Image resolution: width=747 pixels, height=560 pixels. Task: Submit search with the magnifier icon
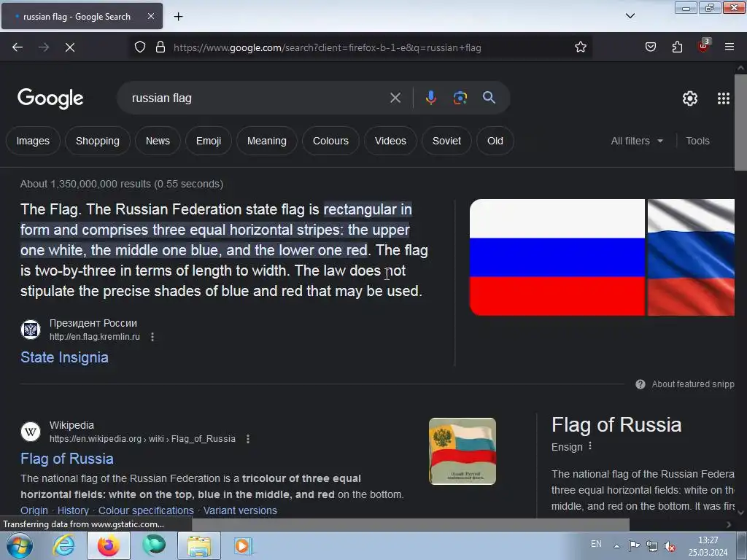click(489, 98)
